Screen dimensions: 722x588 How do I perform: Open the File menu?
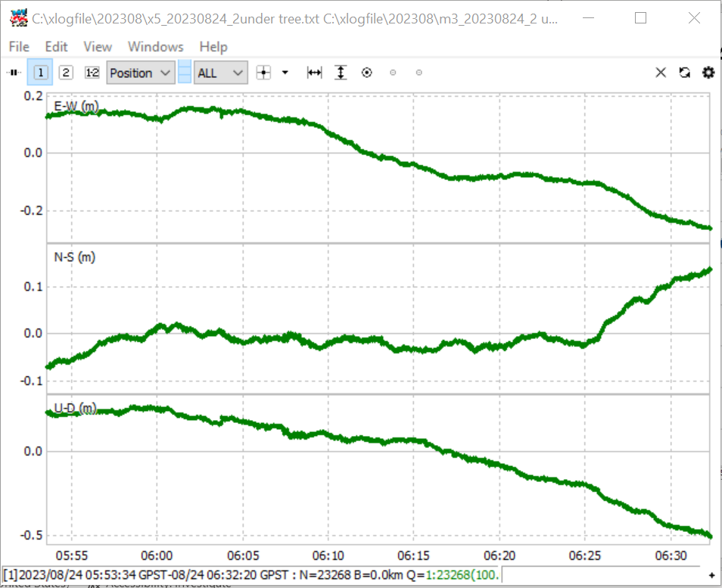click(x=19, y=47)
